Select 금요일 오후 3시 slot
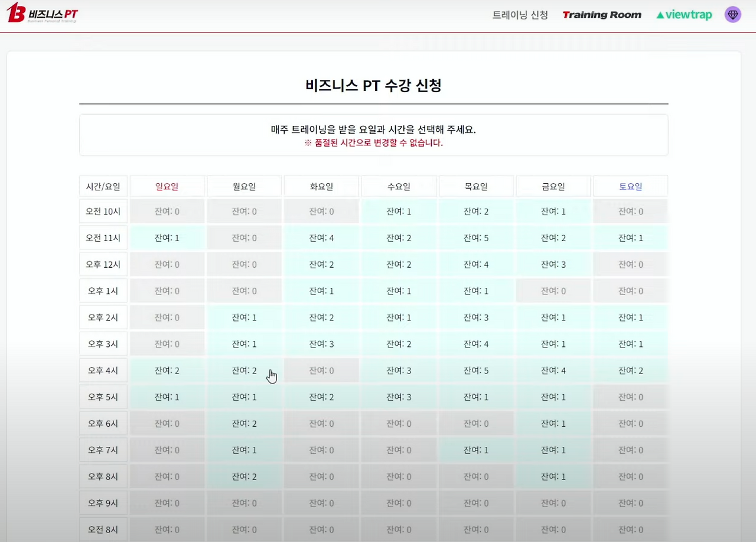 (553, 344)
